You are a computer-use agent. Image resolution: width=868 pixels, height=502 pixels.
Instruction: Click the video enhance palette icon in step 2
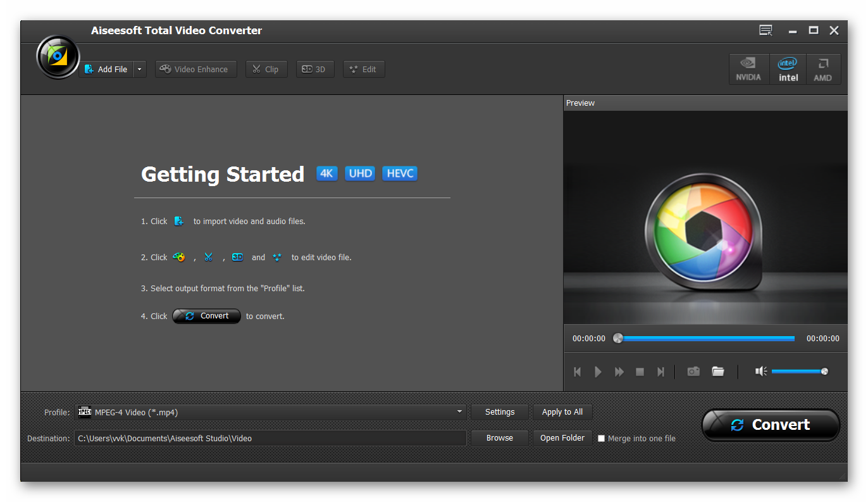[179, 257]
